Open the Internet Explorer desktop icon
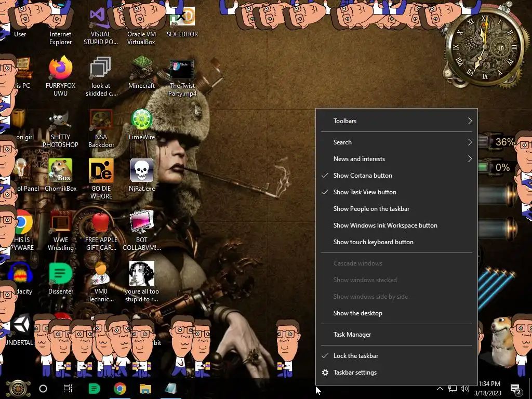 (x=60, y=25)
